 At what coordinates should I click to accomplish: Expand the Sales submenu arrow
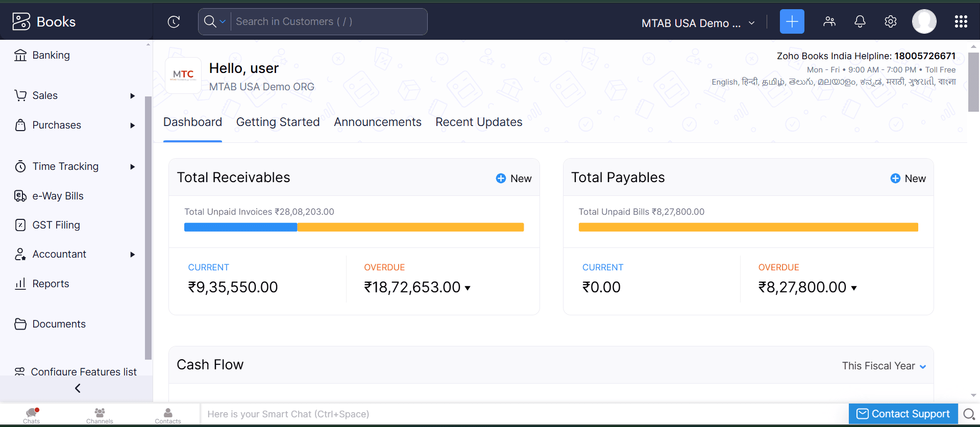[x=132, y=96]
